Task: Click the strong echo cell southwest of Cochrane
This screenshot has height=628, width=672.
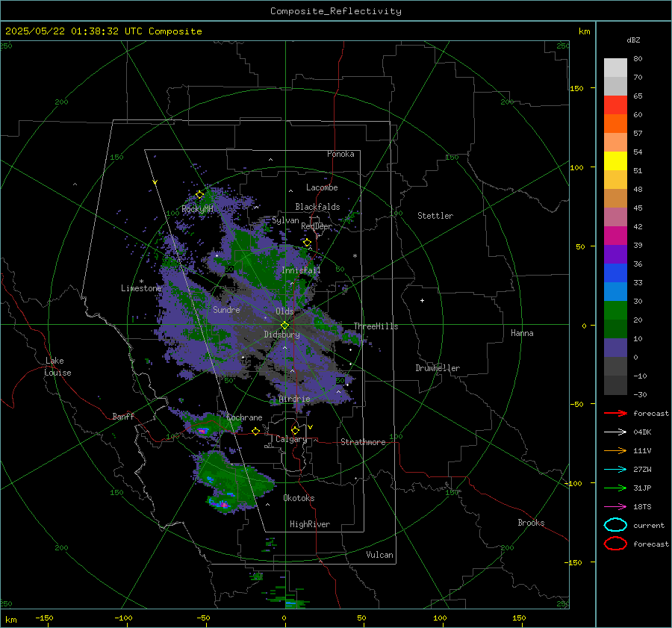Action: tap(202, 430)
